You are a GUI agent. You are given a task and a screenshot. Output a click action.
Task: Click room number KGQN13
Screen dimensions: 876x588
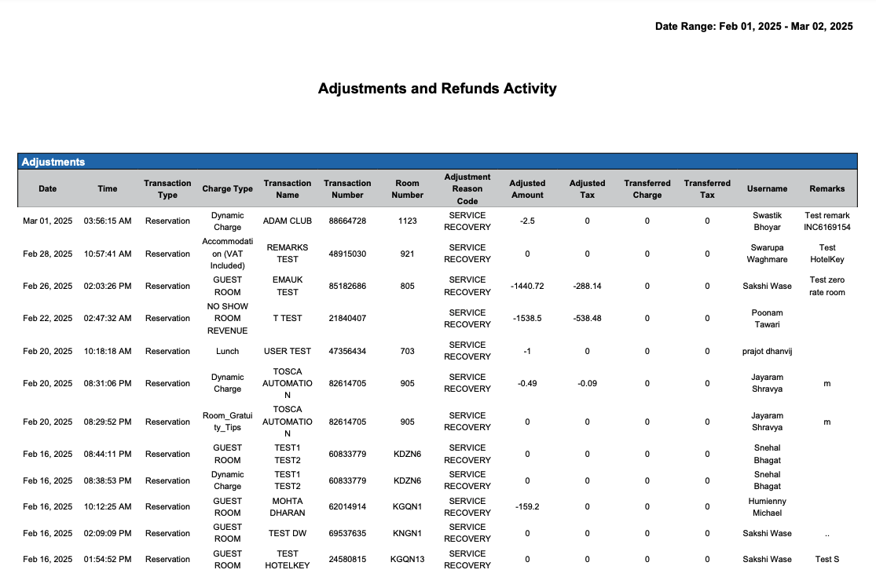[x=407, y=560]
